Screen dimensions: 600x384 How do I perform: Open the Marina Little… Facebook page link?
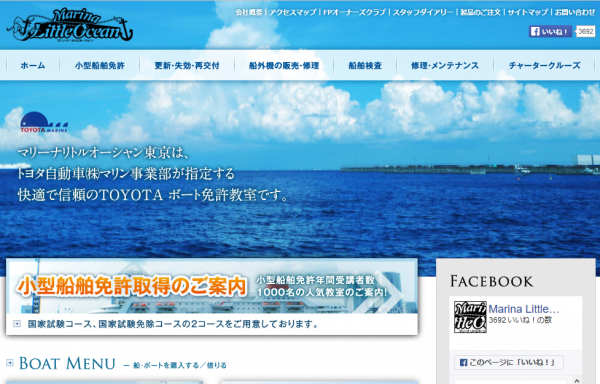tap(524, 309)
